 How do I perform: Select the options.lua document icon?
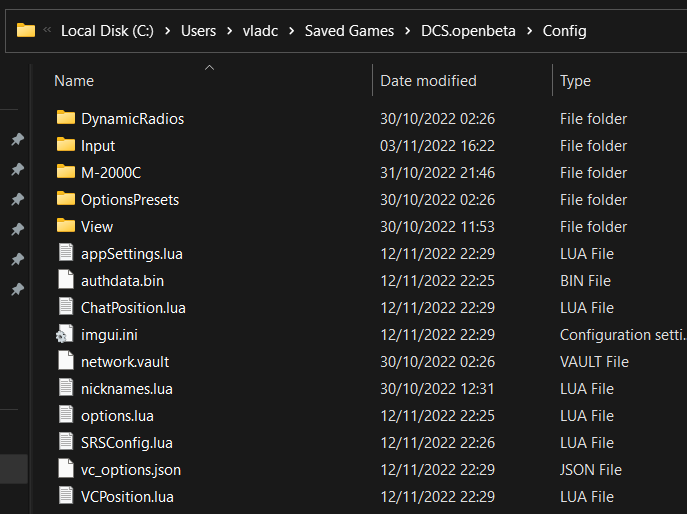pyautogui.click(x=66, y=415)
